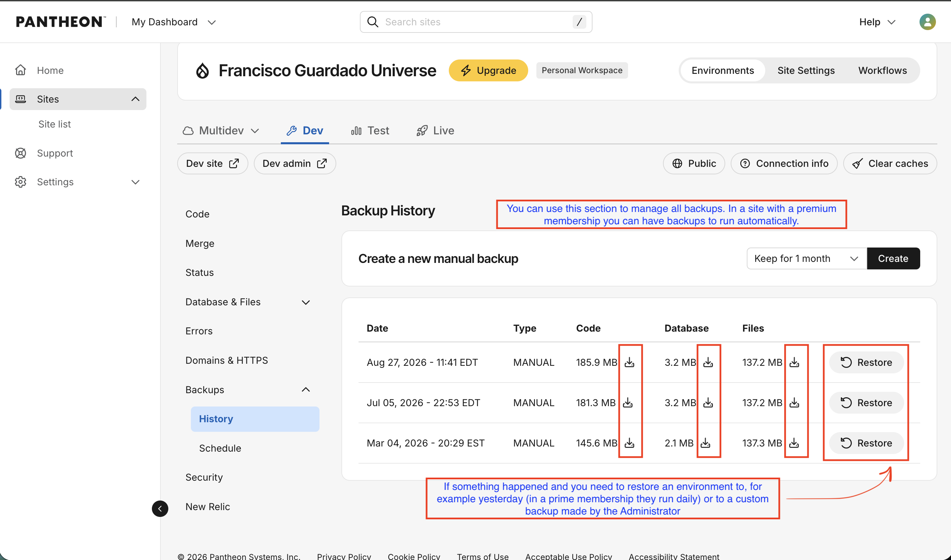Image resolution: width=951 pixels, height=560 pixels.
Task: Click the Search sites input field
Action: click(x=476, y=22)
